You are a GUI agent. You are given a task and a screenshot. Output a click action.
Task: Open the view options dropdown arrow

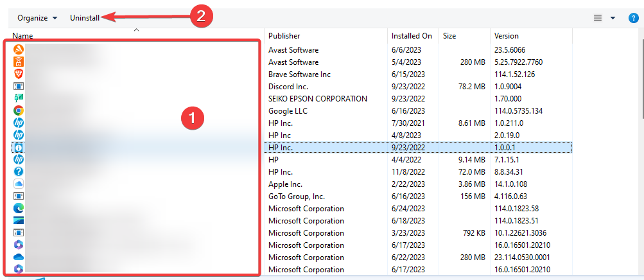[x=613, y=18]
